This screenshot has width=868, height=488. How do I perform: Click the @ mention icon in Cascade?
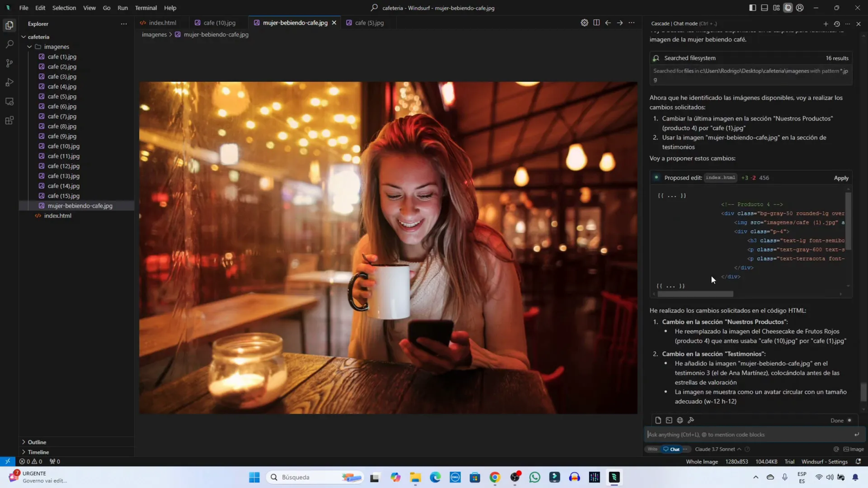click(x=836, y=449)
